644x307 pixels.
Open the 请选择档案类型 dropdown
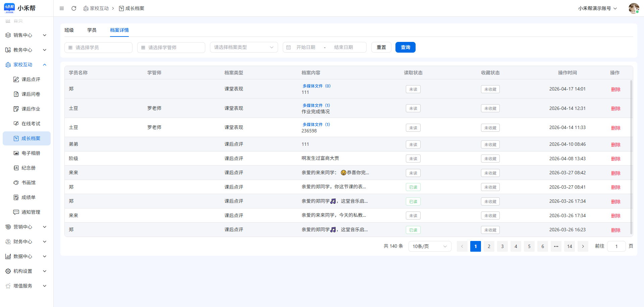pyautogui.click(x=244, y=47)
